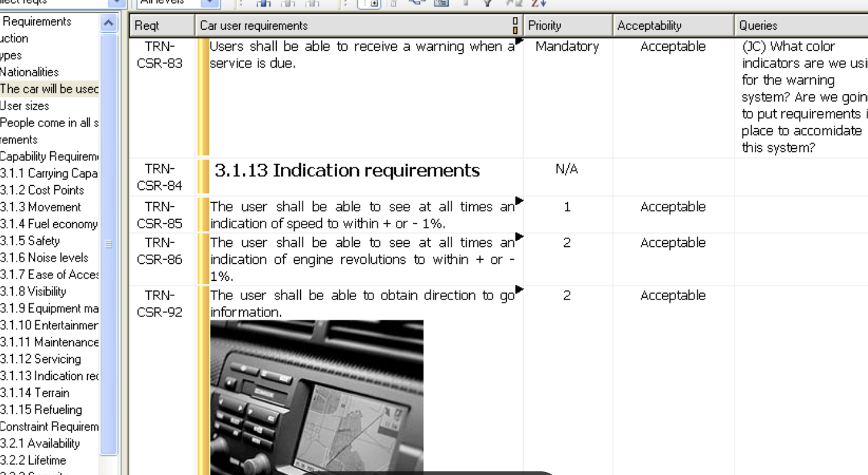This screenshot has height=475, width=868.
Task: Select 'User sizes' in the tree
Action: coord(25,105)
